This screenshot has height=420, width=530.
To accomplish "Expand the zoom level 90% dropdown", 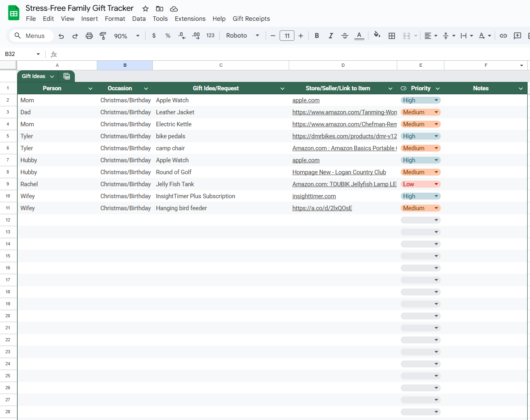I will tap(126, 36).
